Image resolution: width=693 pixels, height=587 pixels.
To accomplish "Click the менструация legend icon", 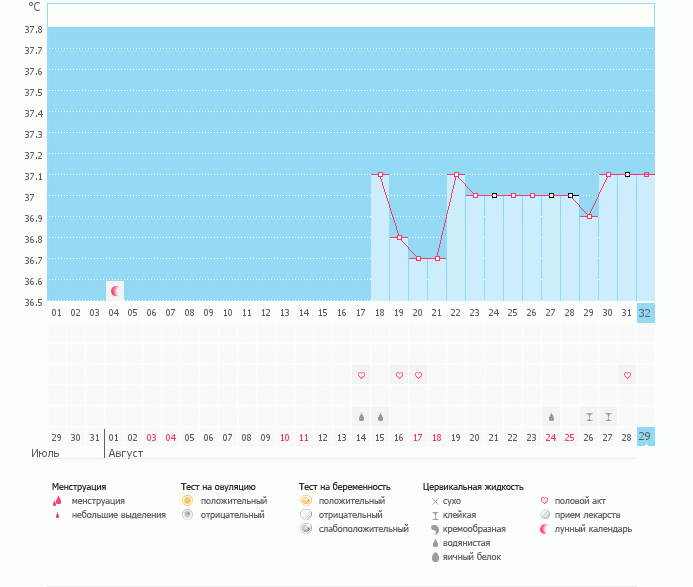I will coord(57,501).
